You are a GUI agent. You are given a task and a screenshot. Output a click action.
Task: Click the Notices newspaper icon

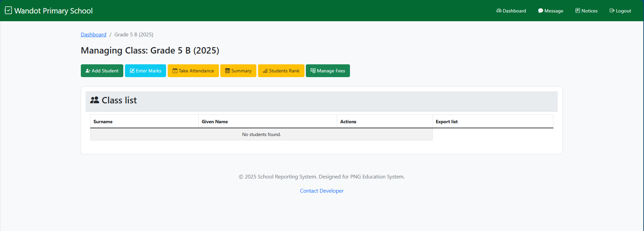pyautogui.click(x=578, y=11)
